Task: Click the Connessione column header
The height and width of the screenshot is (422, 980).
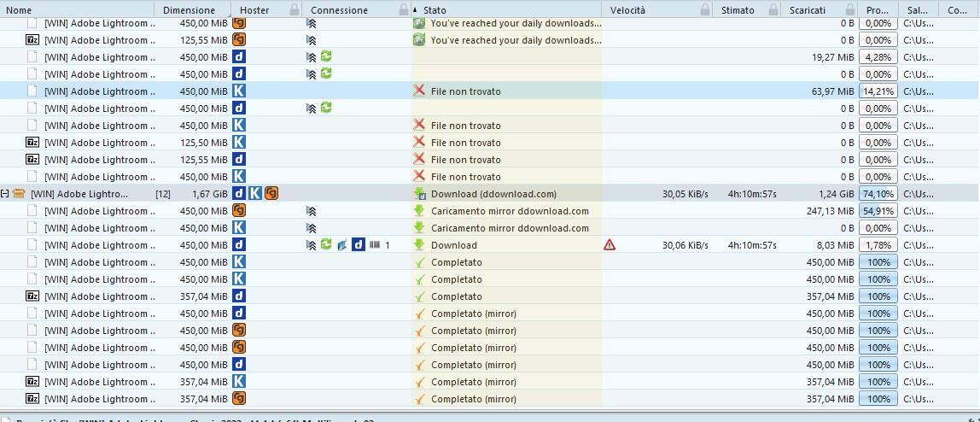Action: point(356,9)
